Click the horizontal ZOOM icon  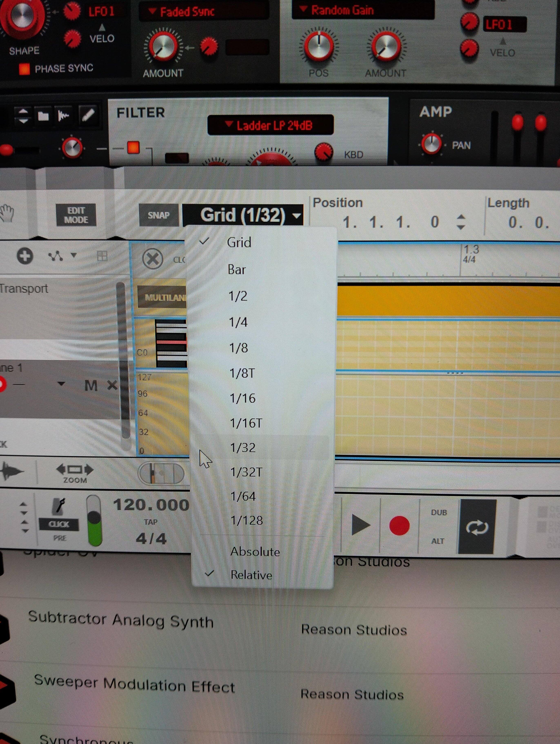75,470
